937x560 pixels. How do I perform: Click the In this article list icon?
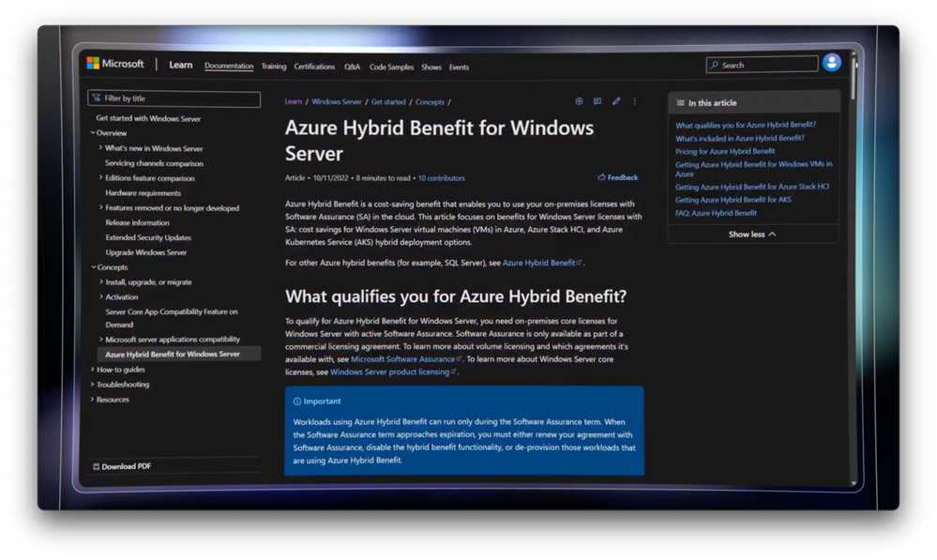(680, 103)
